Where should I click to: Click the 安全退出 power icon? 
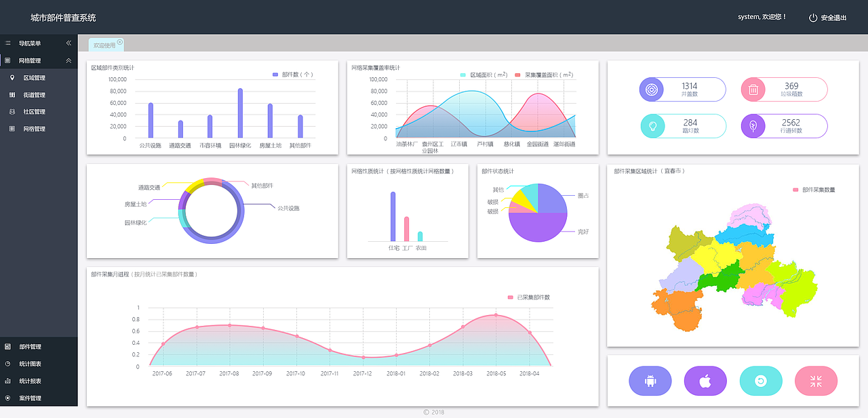(x=813, y=18)
